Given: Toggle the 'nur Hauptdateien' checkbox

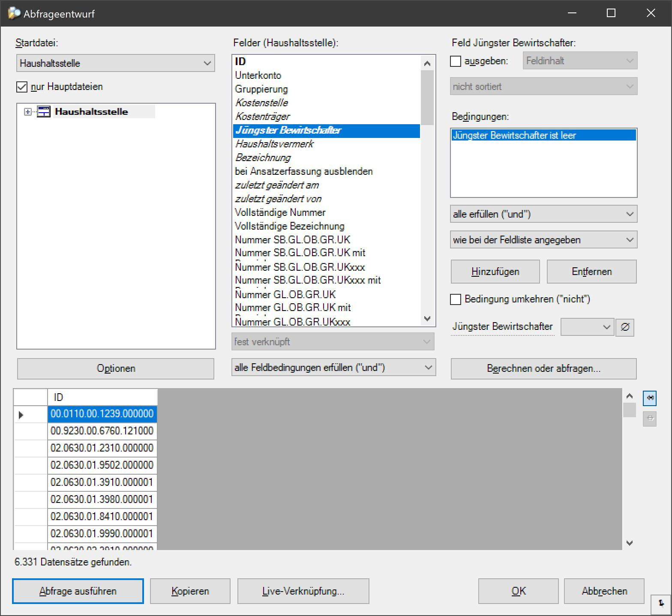Looking at the screenshot, I should pyautogui.click(x=22, y=87).
